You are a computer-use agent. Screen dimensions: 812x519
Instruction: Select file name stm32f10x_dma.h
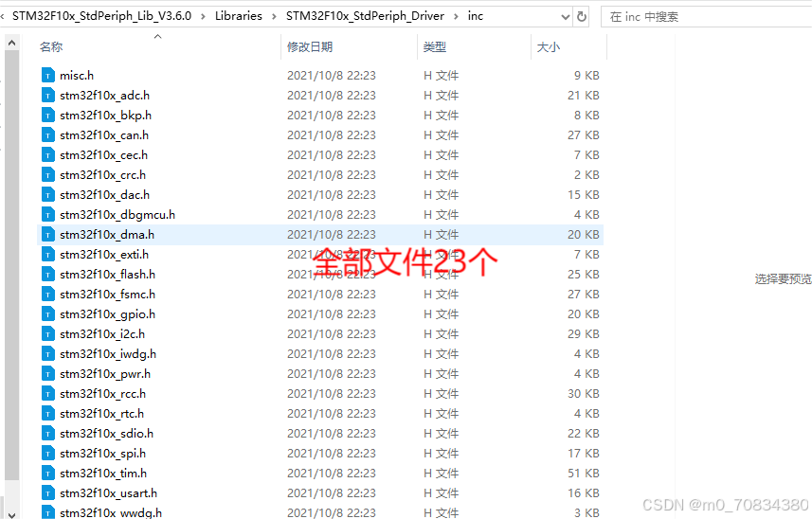click(x=107, y=235)
